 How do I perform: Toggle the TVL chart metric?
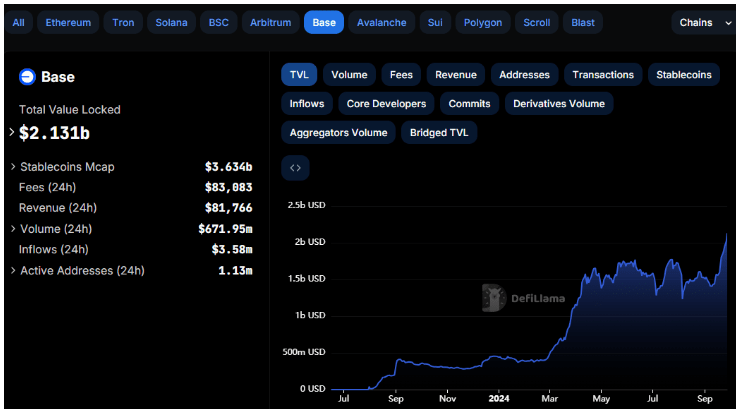[x=299, y=75]
